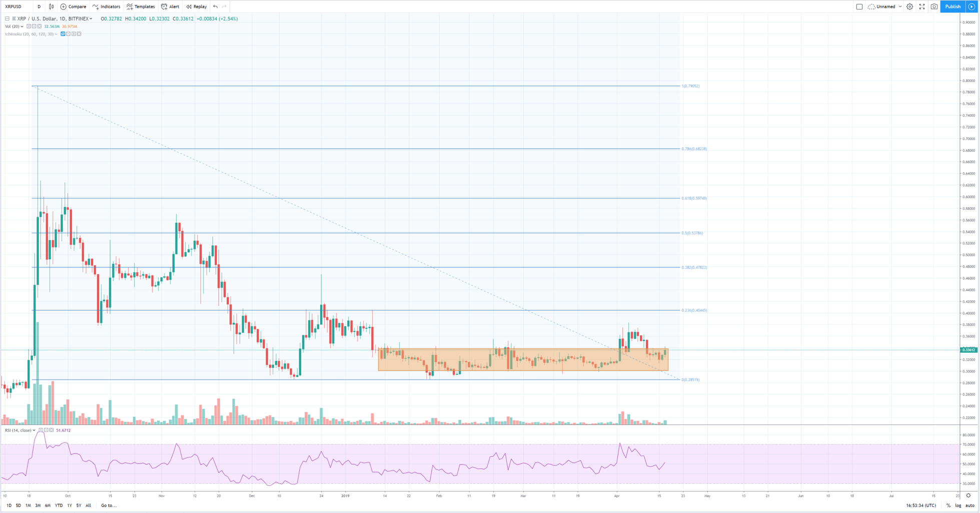
Task: Toggle Ichimoku indicator visibility eye
Action: coord(63,34)
